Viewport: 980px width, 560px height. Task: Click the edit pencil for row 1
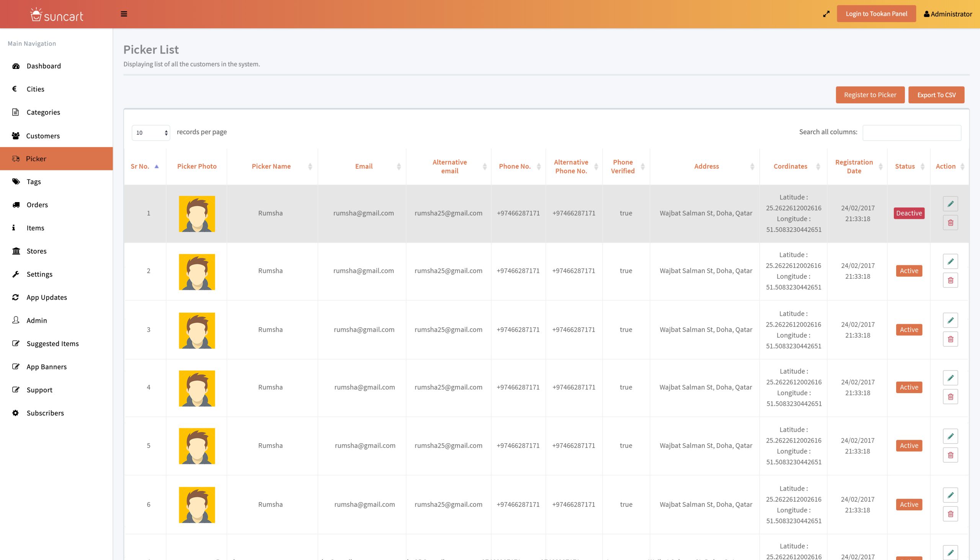click(x=951, y=204)
